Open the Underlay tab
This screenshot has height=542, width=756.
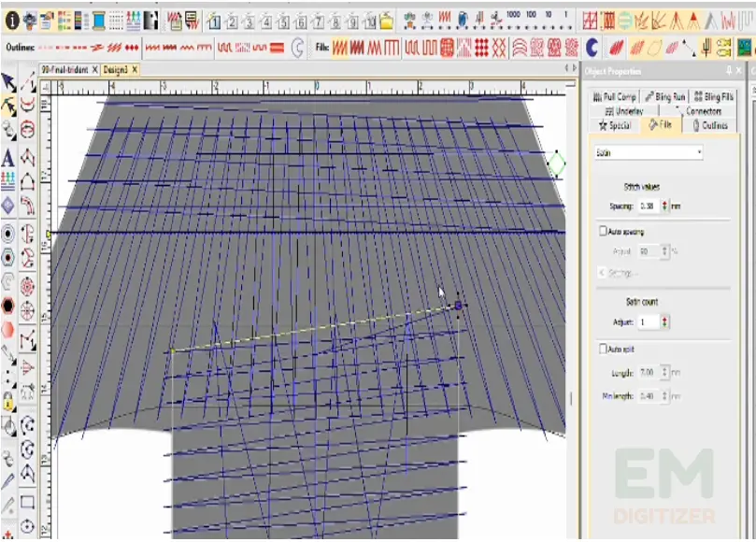coord(624,111)
